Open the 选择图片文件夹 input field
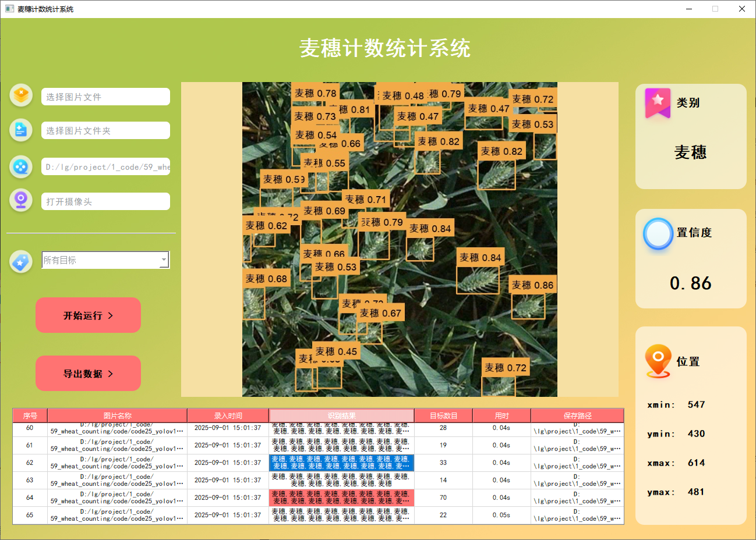Viewport: 756px width, 540px height. tap(105, 130)
